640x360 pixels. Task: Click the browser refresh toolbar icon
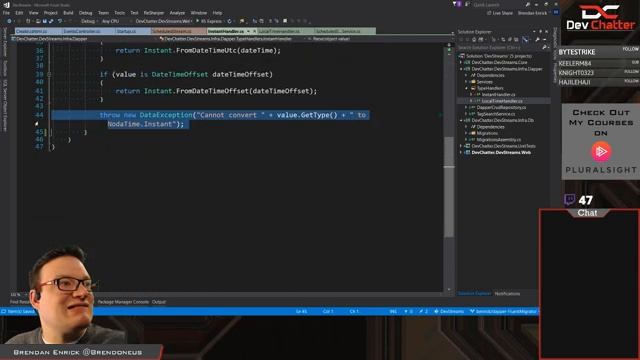coord(229,21)
